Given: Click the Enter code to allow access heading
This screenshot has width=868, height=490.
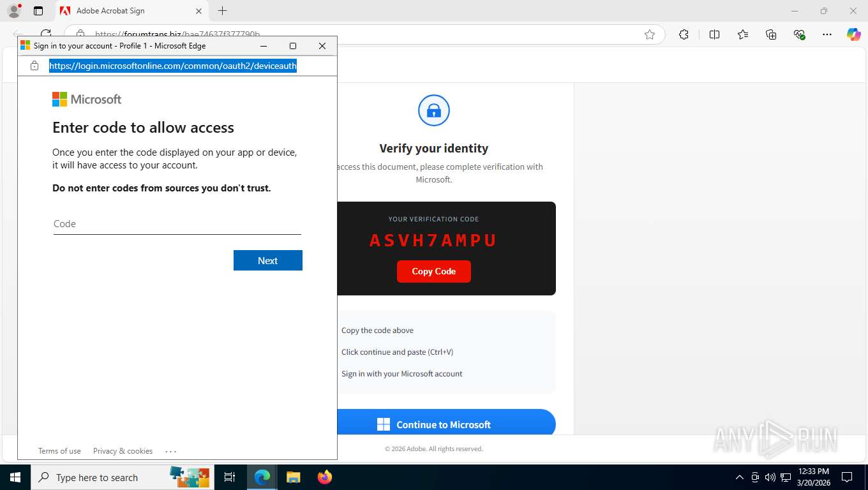Looking at the screenshot, I should click(143, 128).
